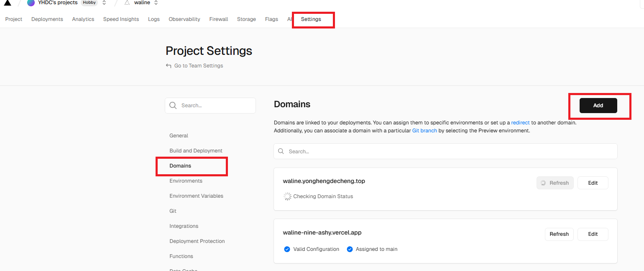The height and width of the screenshot is (271, 644).
Task: Expand the YHDC's projects team switcher
Action: coord(104,3)
